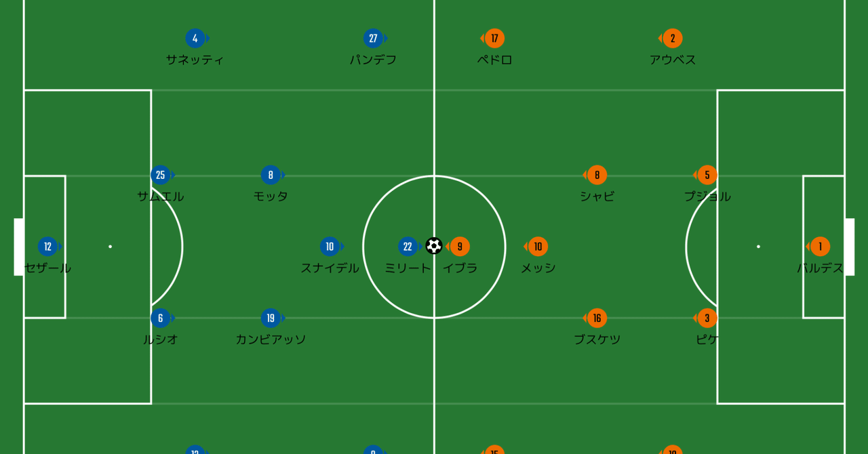Click blue marker 22 ミリート
Image resolution: width=868 pixels, height=454 pixels.
click(x=408, y=247)
